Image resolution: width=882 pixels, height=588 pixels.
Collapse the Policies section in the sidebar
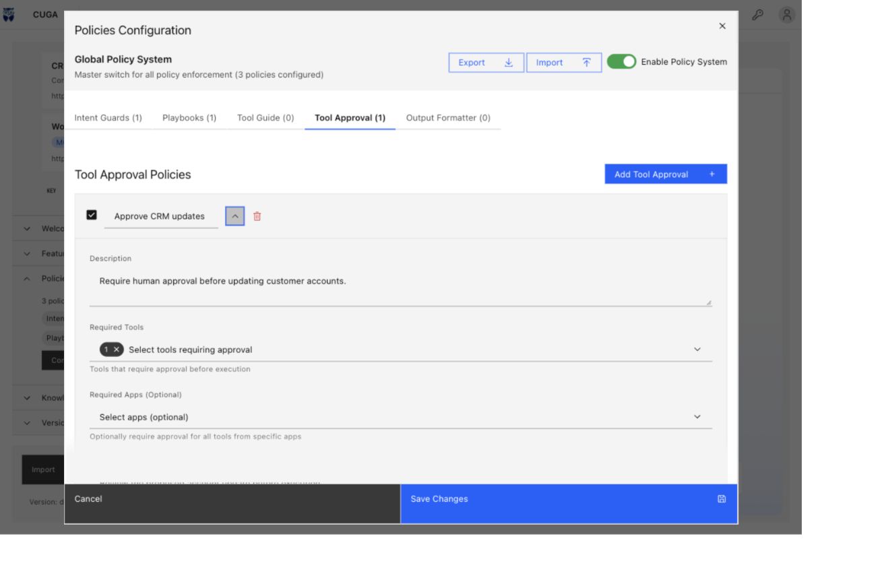pos(38,279)
